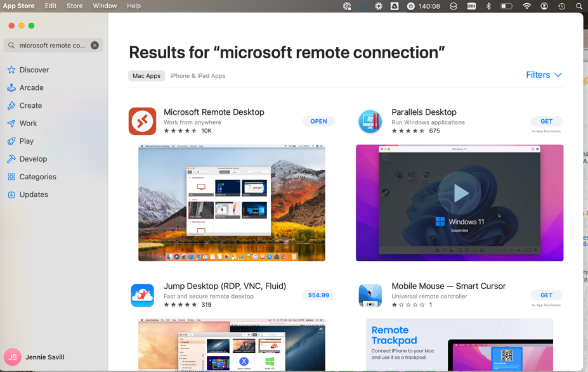Viewport: 588px width, 372px height.
Task: Click the "Run Windows applications" subtitle
Action: [428, 122]
